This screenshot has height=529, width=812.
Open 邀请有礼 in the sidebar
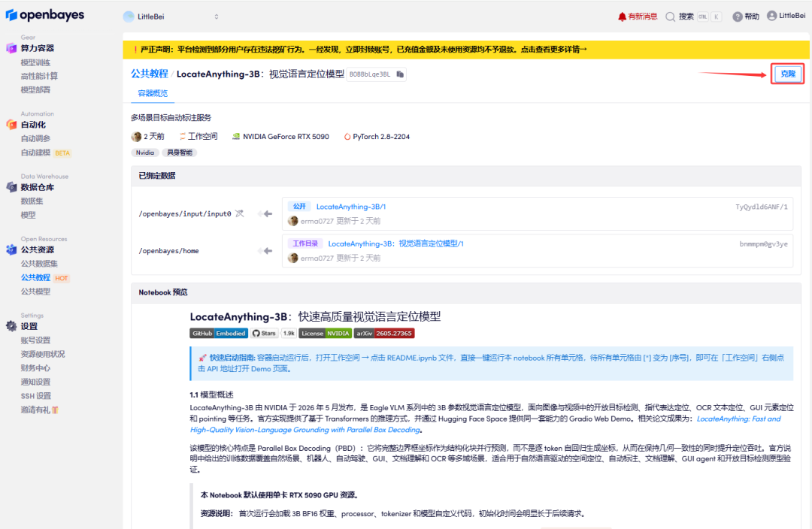pyautogui.click(x=39, y=410)
